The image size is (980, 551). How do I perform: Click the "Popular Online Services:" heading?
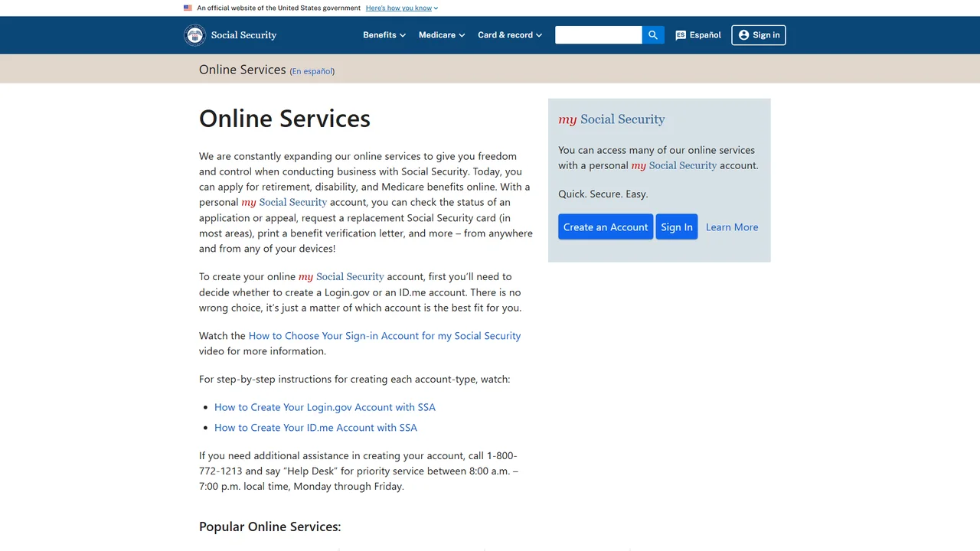point(270,527)
